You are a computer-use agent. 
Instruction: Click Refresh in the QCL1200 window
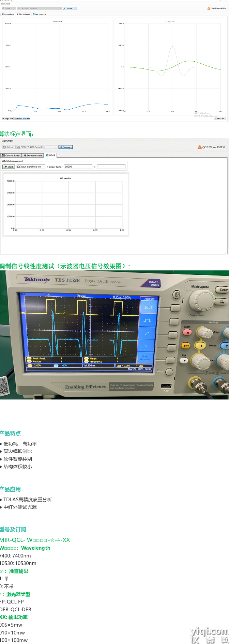[9, 147]
